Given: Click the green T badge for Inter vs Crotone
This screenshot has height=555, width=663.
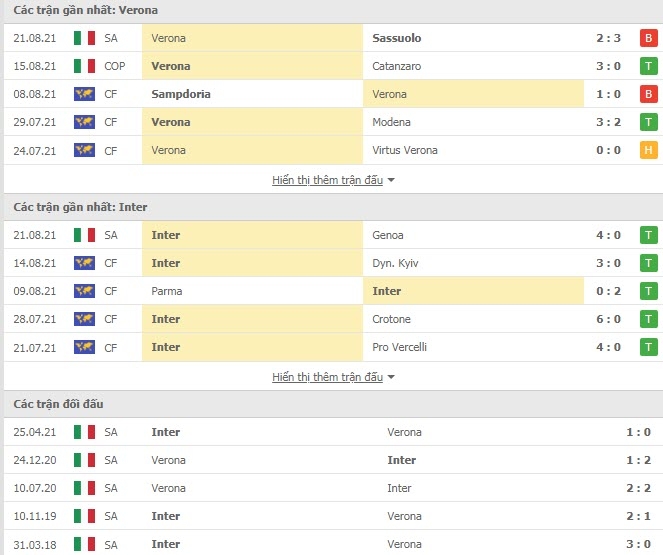Looking at the screenshot, I should pyautogui.click(x=648, y=319).
